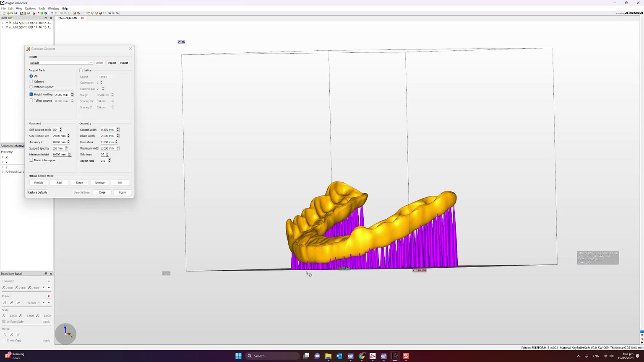The width and height of the screenshot is (644, 362).
Task: Activate the Zoom tool icon on toolbar
Action: (110, 13)
